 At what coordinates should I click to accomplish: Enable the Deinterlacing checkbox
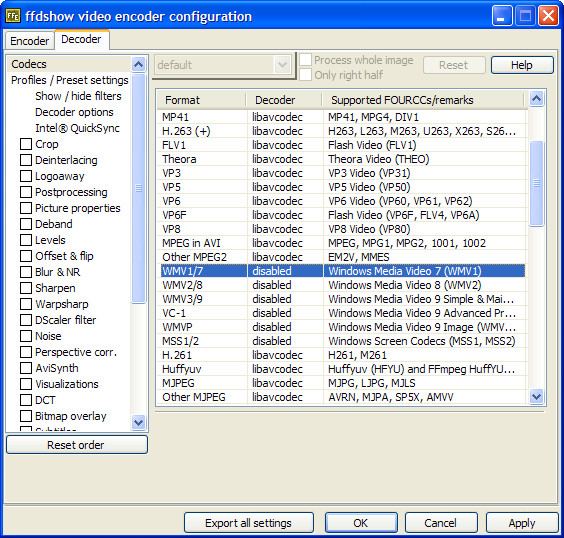tap(26, 160)
